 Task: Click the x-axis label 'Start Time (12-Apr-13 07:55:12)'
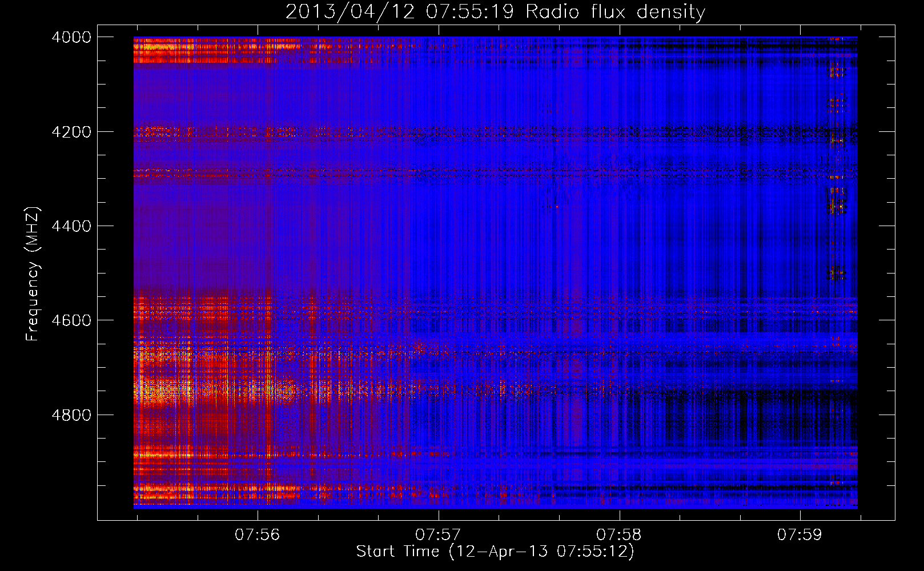pos(495,551)
